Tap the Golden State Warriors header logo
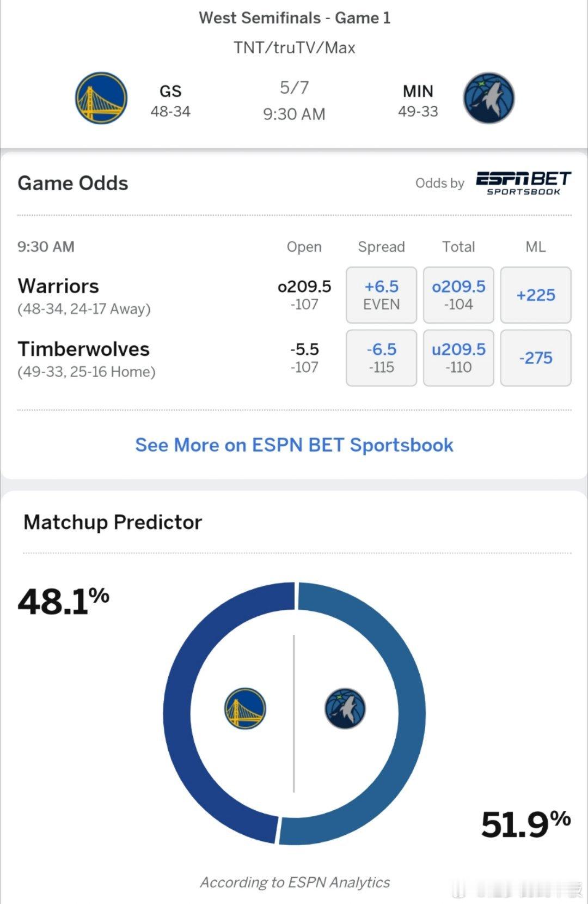 click(101, 98)
